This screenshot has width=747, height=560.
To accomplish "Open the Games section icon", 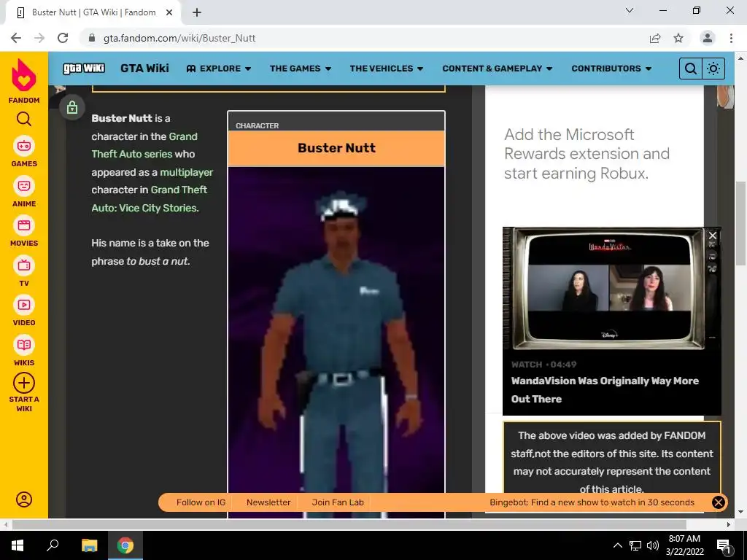I will click(24, 146).
